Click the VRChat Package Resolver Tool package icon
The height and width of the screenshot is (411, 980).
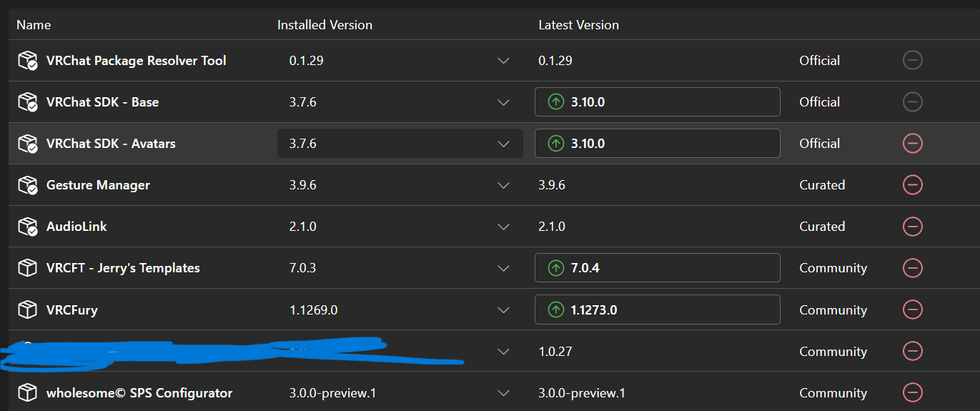pos(27,61)
